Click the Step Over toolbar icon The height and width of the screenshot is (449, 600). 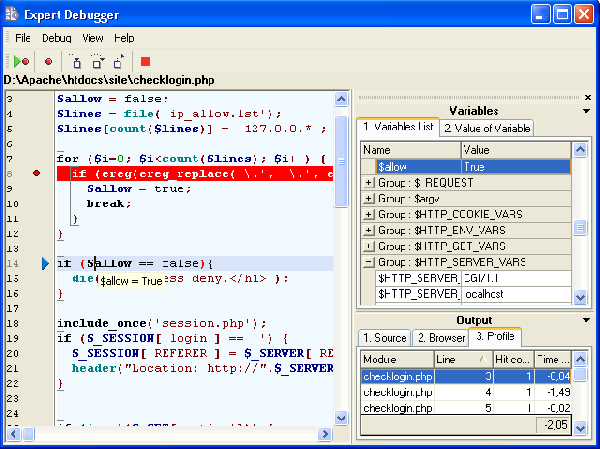point(97,62)
